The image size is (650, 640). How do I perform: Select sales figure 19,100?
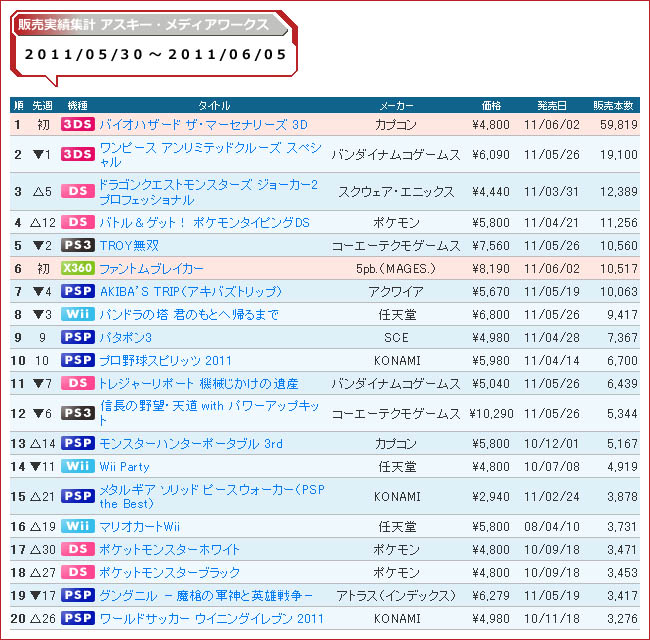click(x=618, y=155)
